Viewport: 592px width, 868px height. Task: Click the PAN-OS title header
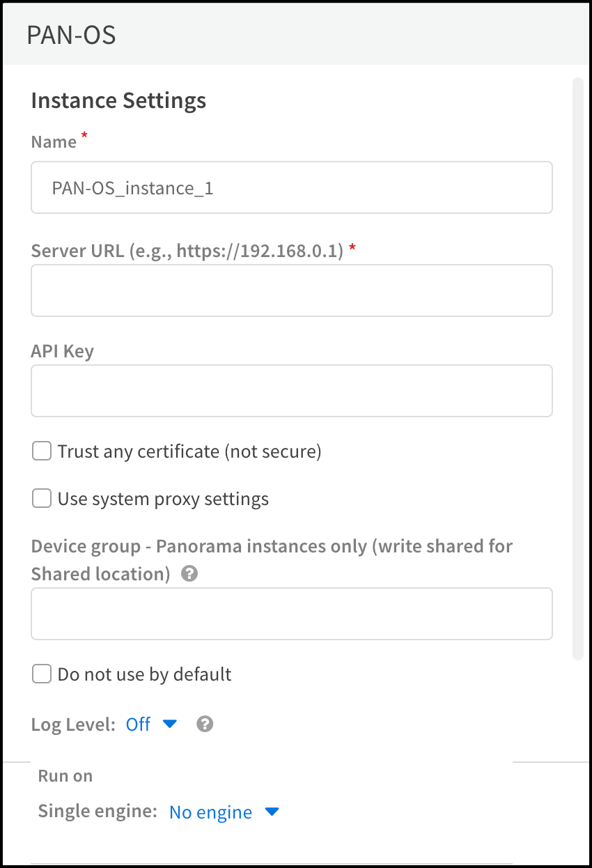72,35
